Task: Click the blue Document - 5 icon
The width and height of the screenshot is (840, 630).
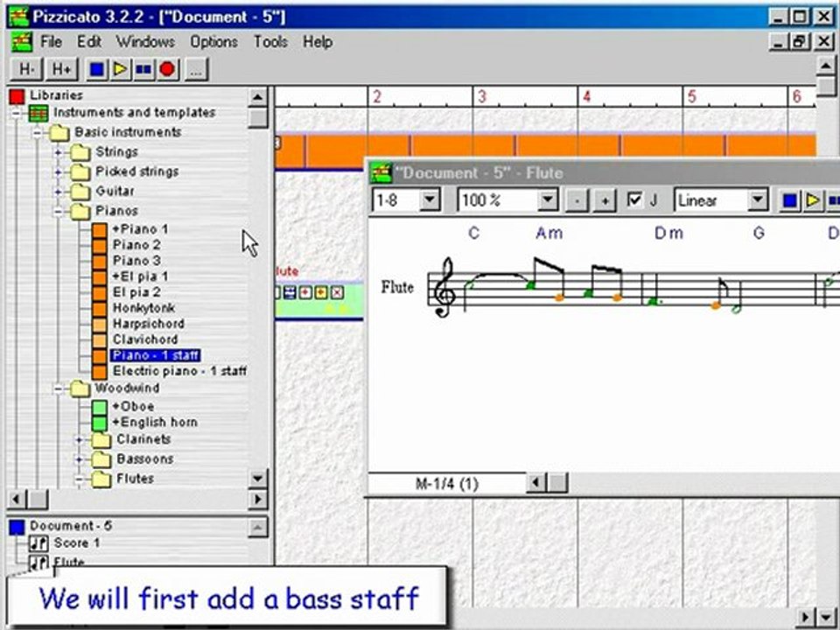Action: (x=17, y=527)
